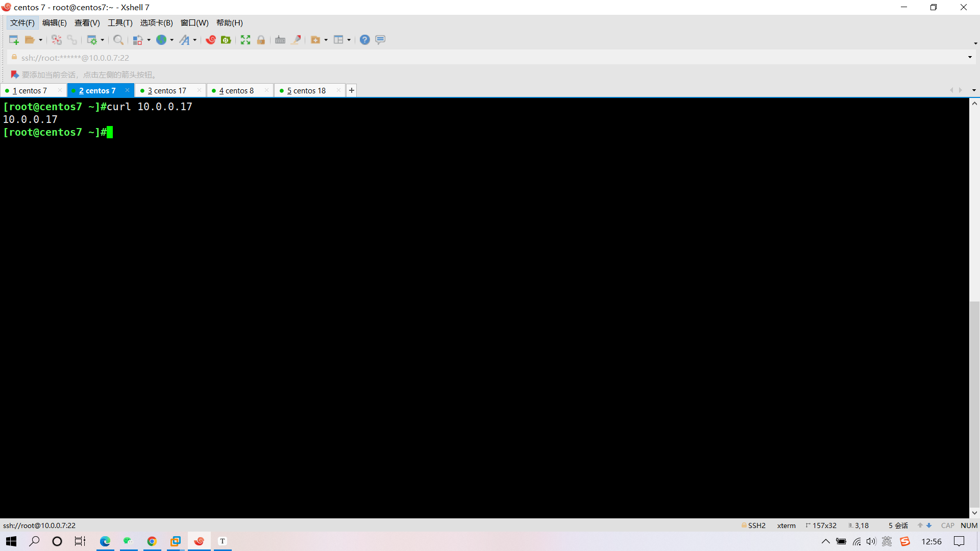Expand the font options dropdown arrow
The width and height of the screenshot is (980, 551).
click(x=195, y=40)
